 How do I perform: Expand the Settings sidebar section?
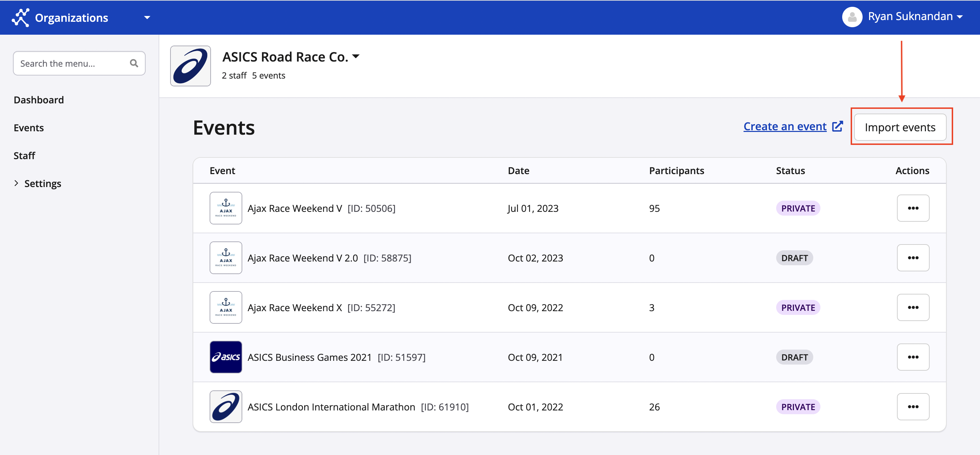37,183
